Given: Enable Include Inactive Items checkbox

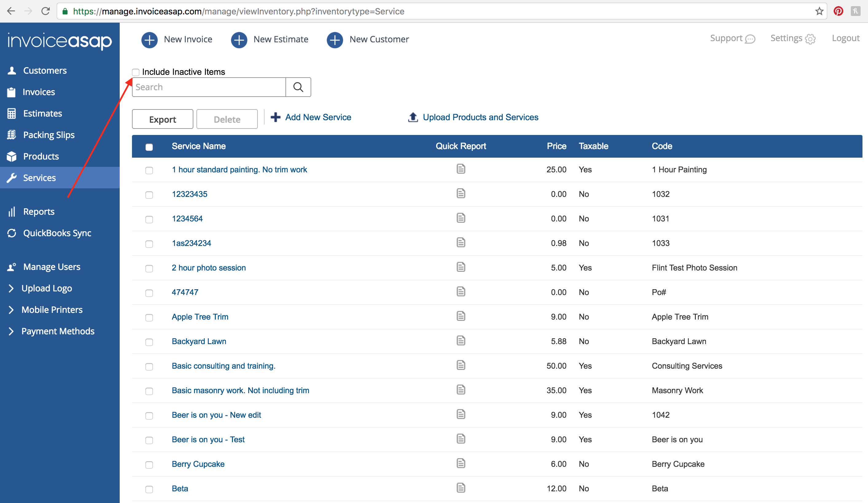Looking at the screenshot, I should [136, 72].
